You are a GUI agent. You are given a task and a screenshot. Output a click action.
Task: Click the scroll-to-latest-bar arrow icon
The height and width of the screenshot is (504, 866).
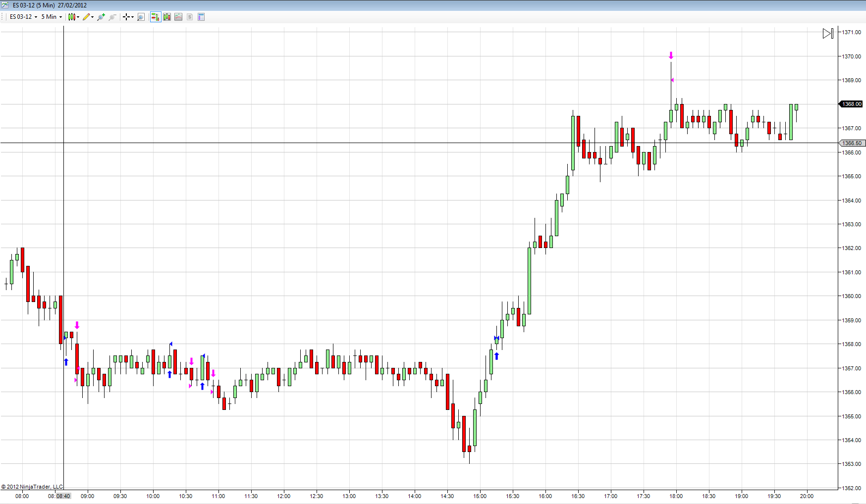click(x=828, y=33)
